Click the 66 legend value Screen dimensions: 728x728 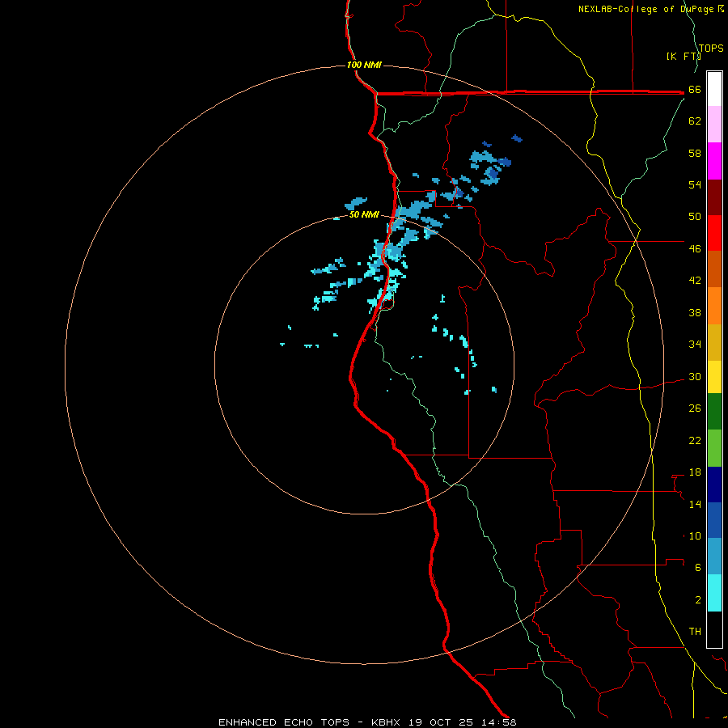click(x=695, y=89)
